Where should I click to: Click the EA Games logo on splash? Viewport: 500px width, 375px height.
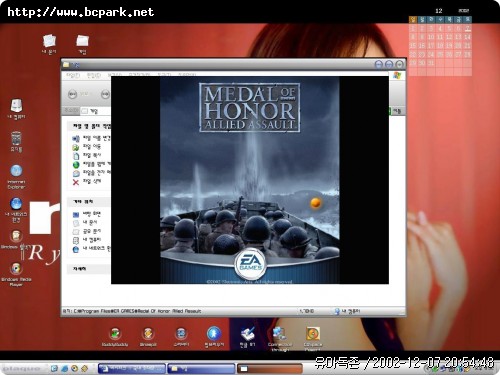coord(250,264)
